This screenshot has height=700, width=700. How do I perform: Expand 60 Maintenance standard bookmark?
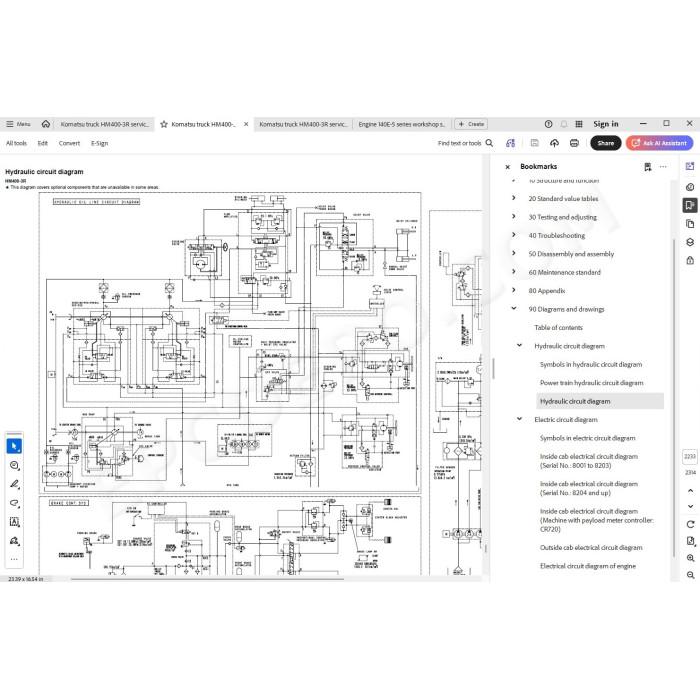[514, 271]
